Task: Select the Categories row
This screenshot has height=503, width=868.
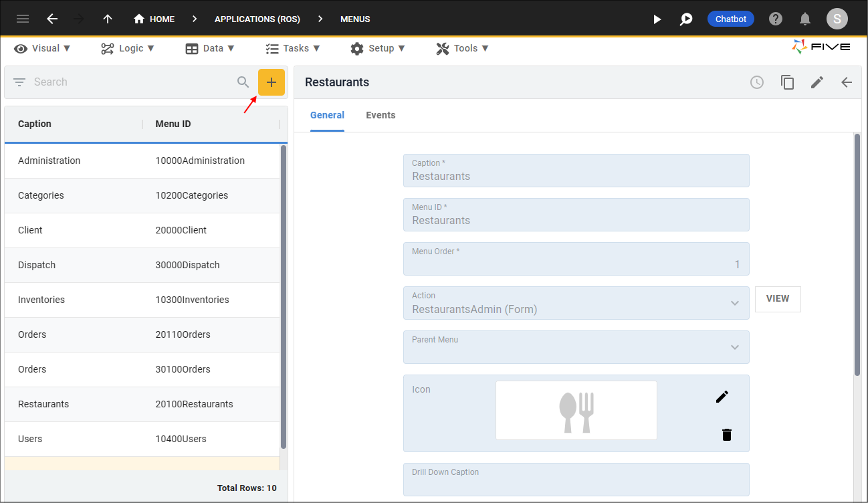Action: coord(142,195)
